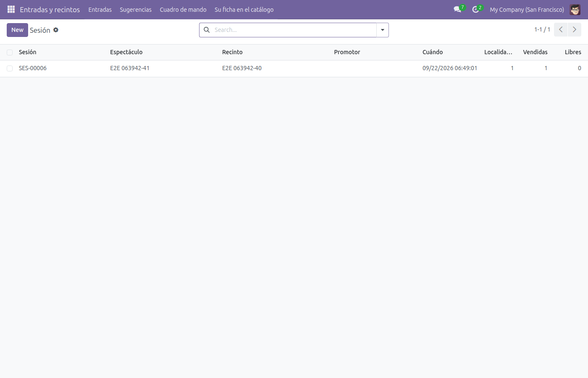Open the Entradas menu
588x378 pixels.
100,9
